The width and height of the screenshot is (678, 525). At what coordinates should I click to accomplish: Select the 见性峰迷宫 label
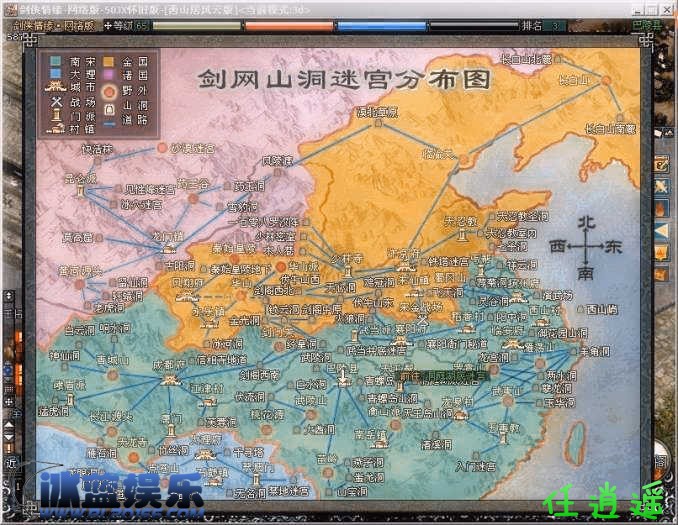[150, 189]
